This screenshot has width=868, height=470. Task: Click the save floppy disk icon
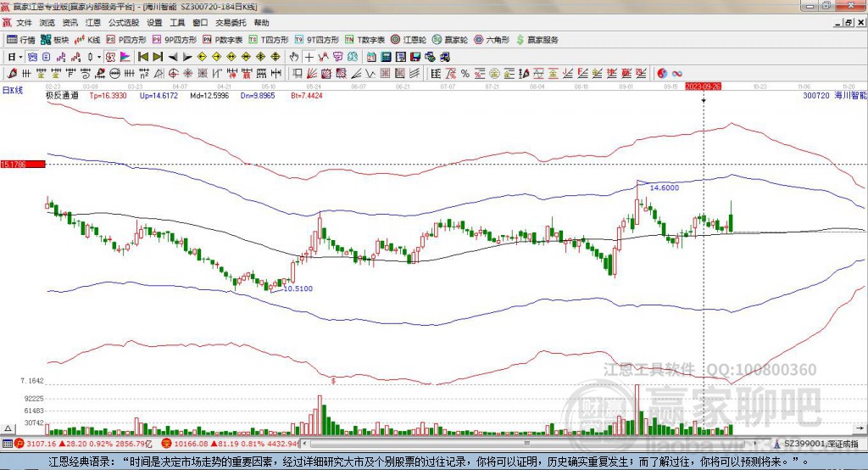click(415, 57)
